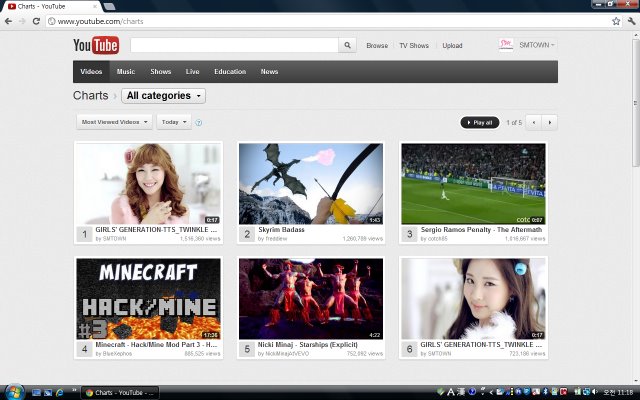Click the clock showing 11:18
The height and width of the screenshot is (400, 640).
(619, 392)
